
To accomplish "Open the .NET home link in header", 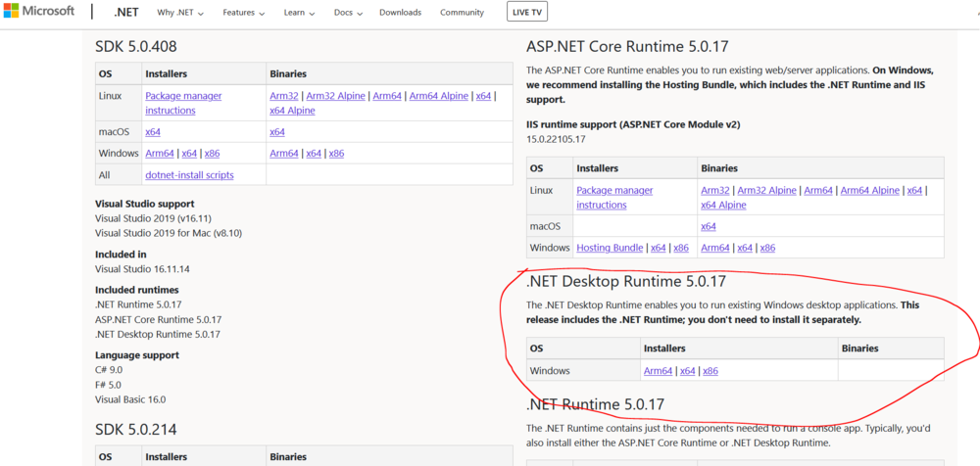I will (x=125, y=13).
